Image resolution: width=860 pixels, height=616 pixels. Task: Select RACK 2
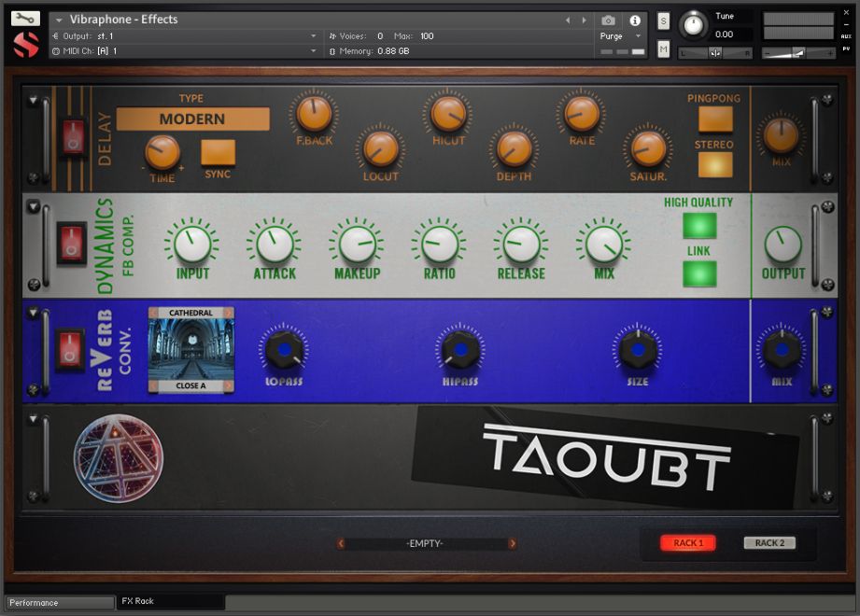tap(768, 542)
